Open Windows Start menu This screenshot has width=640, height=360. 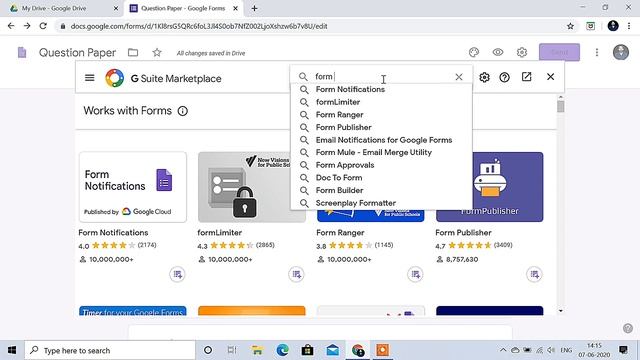point(12,350)
